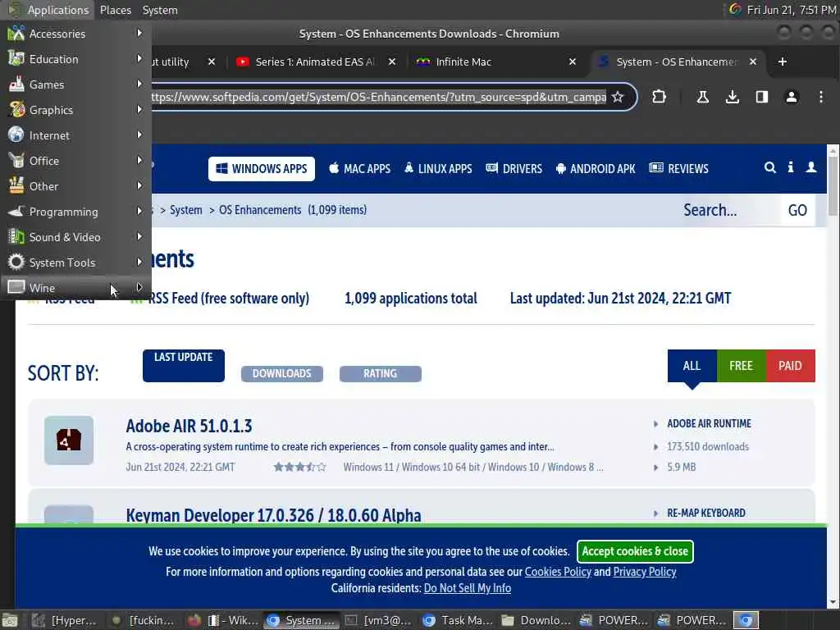
Task: Click the Other category icon
Action: click(x=16, y=186)
